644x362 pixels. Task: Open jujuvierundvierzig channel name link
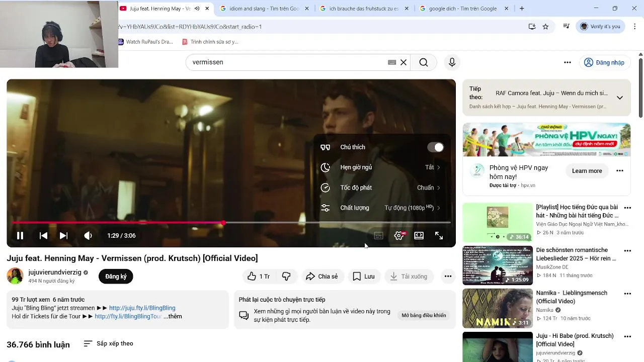[x=55, y=272]
